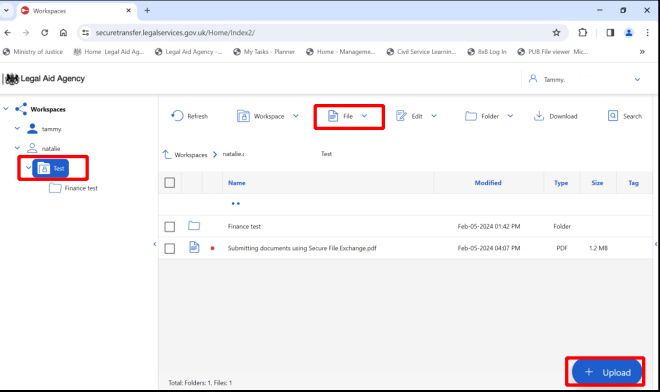Toggle the browser side panel icon
This screenshot has height=392, width=660.
(x=610, y=32)
